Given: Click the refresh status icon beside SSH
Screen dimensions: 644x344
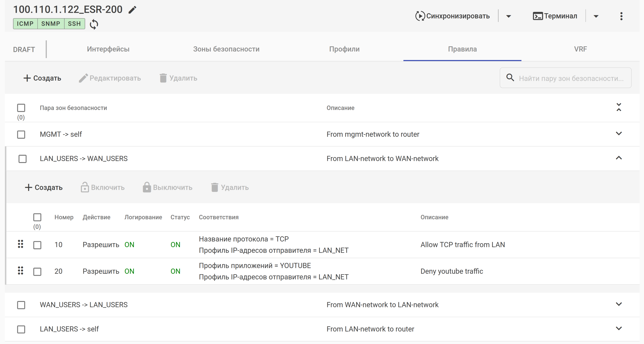Looking at the screenshot, I should (94, 24).
